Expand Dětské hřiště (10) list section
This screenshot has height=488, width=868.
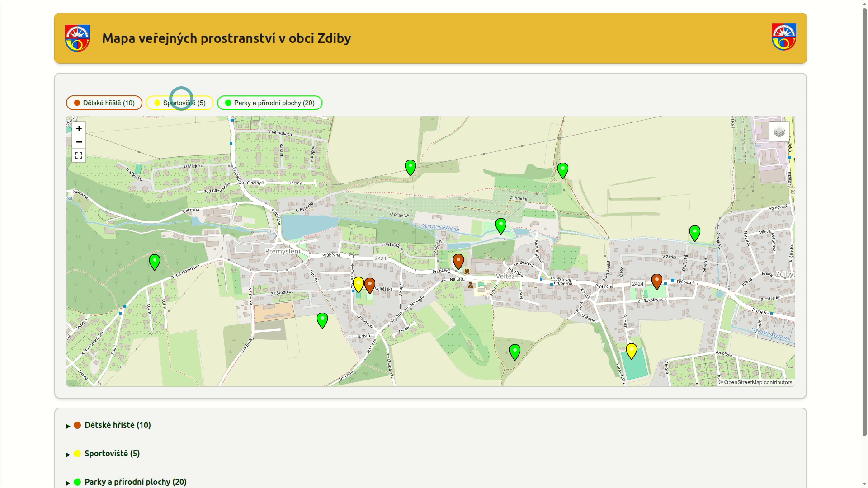[108, 425]
